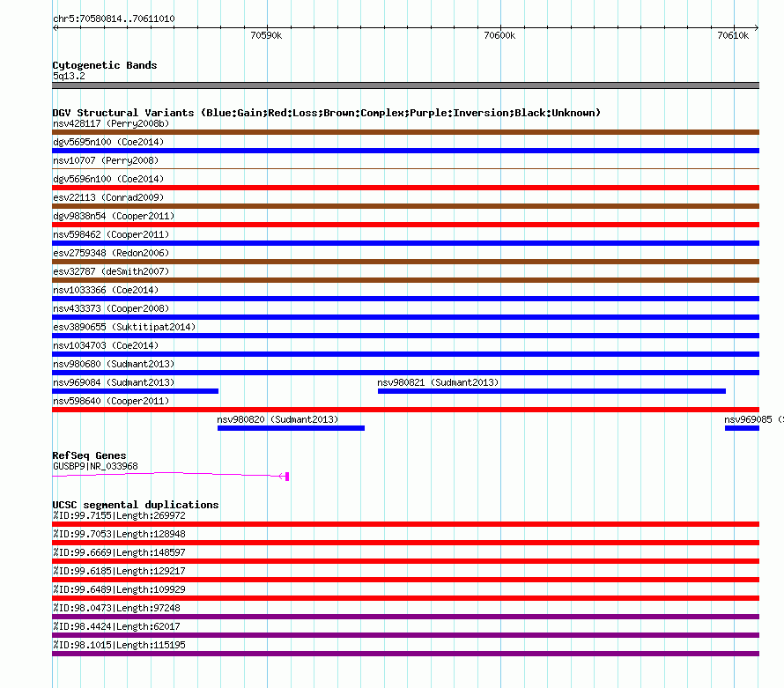Screen dimensions: 784x688
Task: Select duplication %ID:99.7155|Length:269972
Action: [x=119, y=515]
